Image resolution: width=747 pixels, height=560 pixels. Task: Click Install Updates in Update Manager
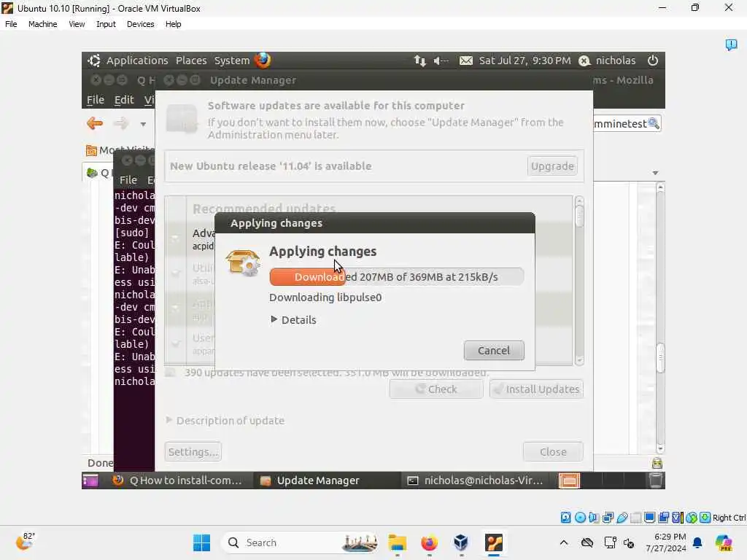[x=536, y=389]
